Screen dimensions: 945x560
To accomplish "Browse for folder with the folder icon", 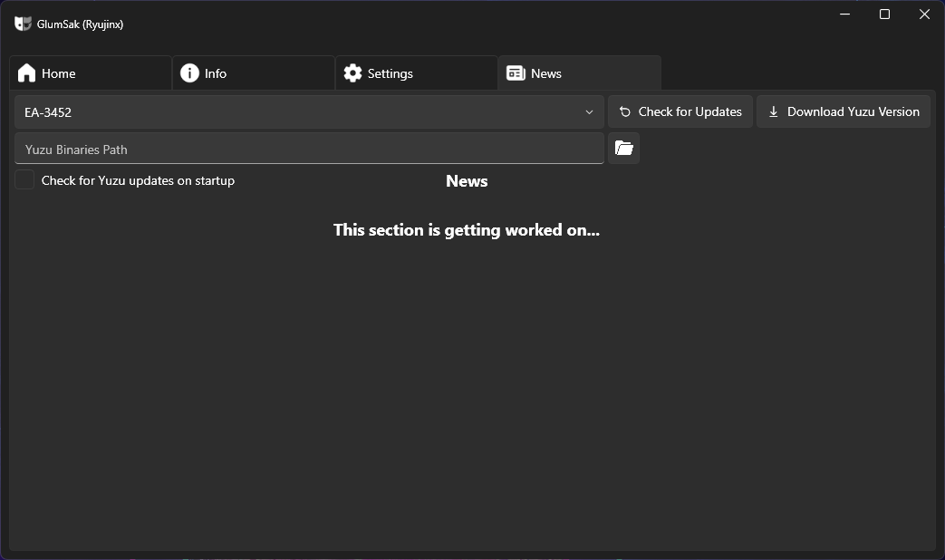I will pyautogui.click(x=623, y=149).
